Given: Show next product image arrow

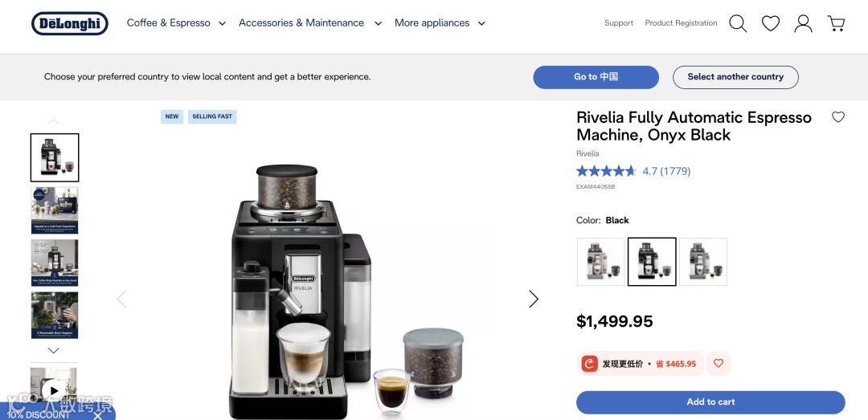Looking at the screenshot, I should [533, 299].
